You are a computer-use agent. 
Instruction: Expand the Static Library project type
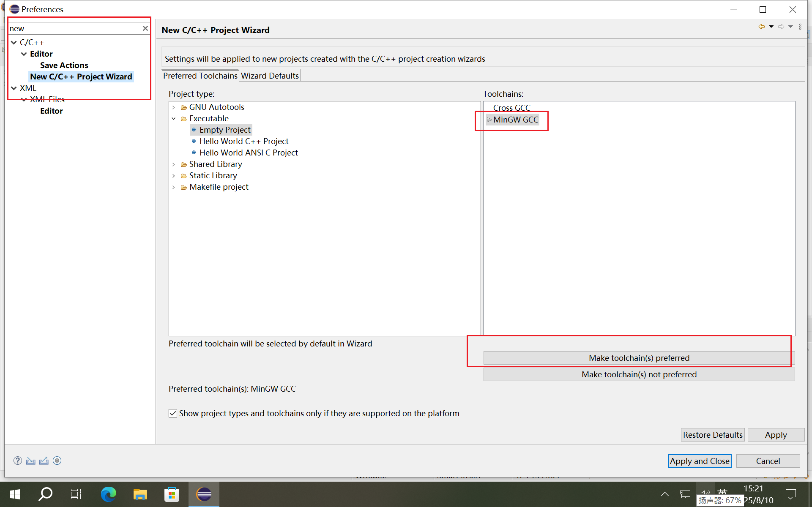[174, 176]
